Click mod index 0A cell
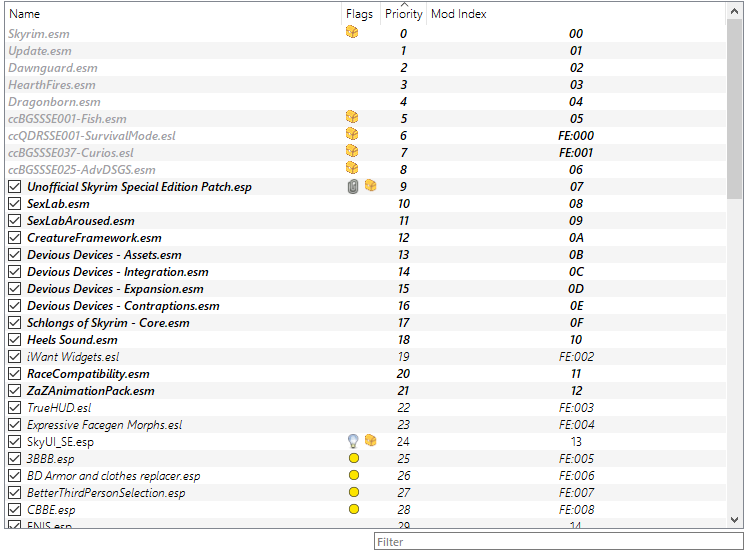This screenshot has width=746, height=551. (576, 237)
